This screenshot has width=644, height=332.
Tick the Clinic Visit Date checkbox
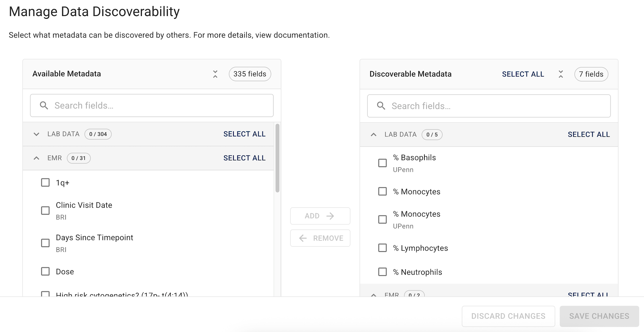pos(45,211)
